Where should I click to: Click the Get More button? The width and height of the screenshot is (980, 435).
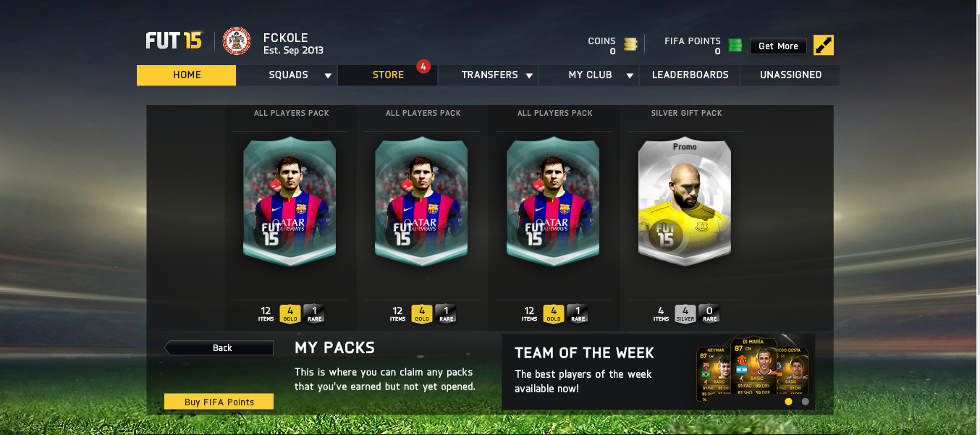click(x=778, y=46)
